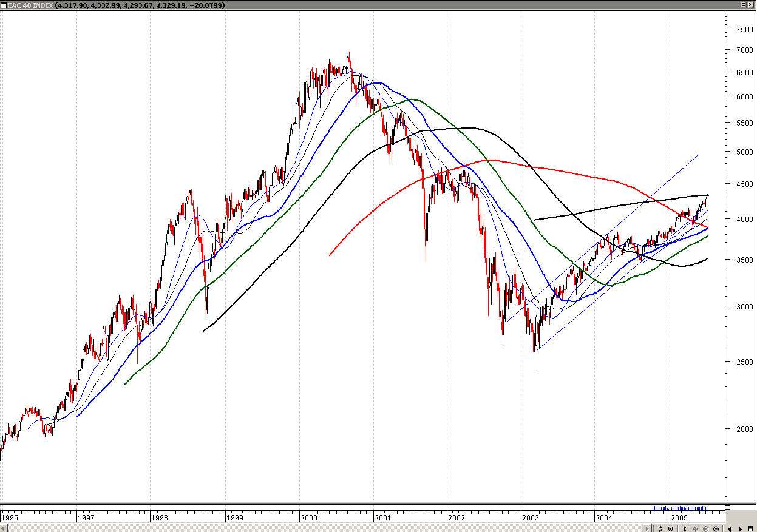Click the chart window system menu icon
The image size is (757, 532).
[x=5, y=5]
